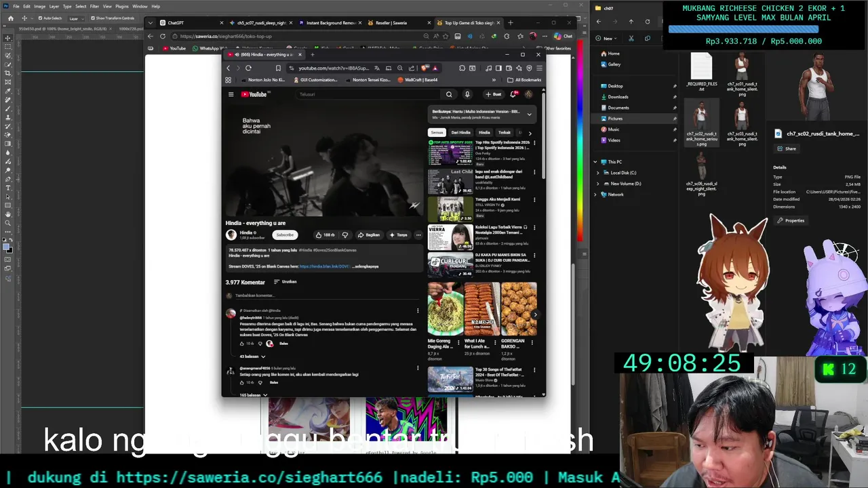Click the Bagikan share button
Screen dimensions: 868x488
pyautogui.click(x=369, y=235)
